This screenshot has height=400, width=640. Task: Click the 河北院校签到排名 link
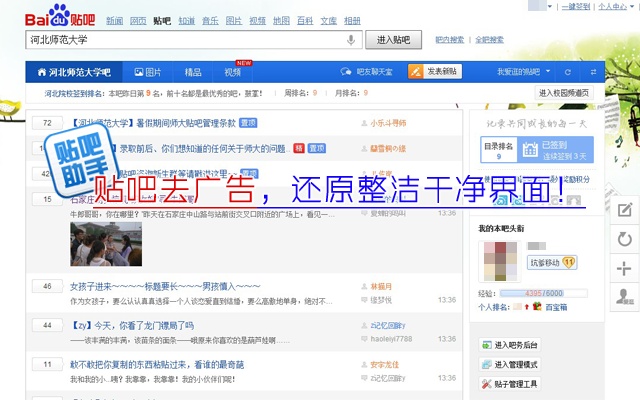tap(73, 93)
